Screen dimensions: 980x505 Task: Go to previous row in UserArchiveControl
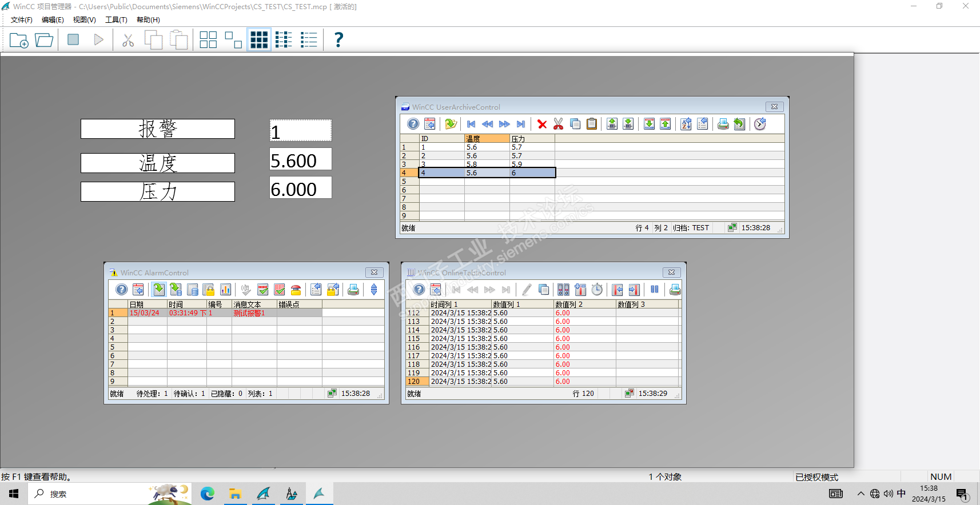click(487, 124)
